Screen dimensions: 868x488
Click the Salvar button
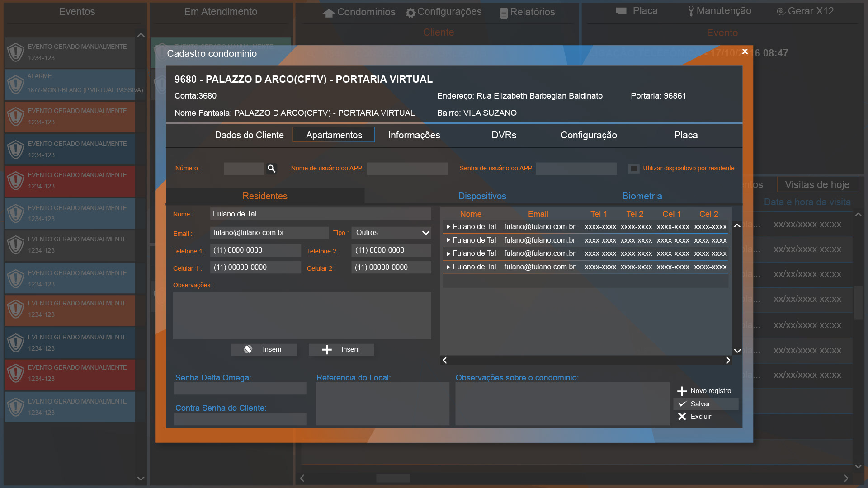tap(706, 404)
